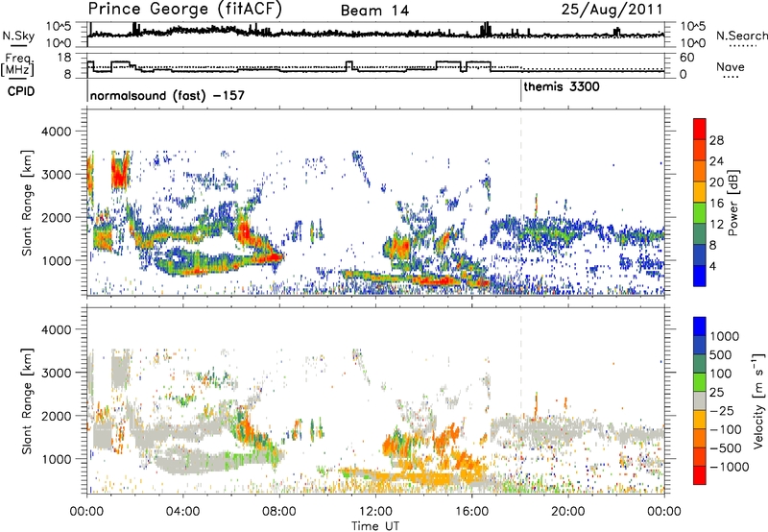Click the 500 tick on Velocity colorbar
The height and width of the screenshot is (532, 768).
(x=721, y=354)
